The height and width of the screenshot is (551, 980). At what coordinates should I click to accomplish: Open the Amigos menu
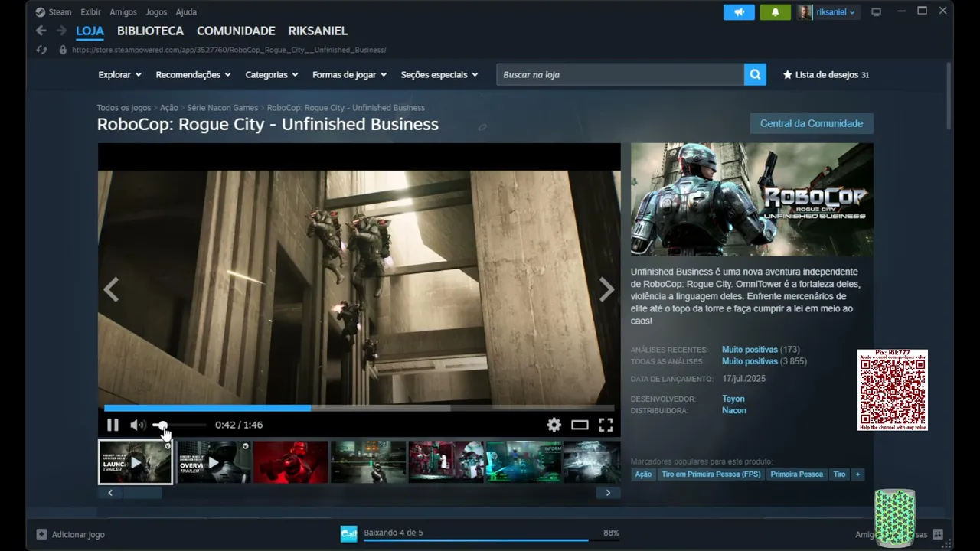tap(123, 12)
